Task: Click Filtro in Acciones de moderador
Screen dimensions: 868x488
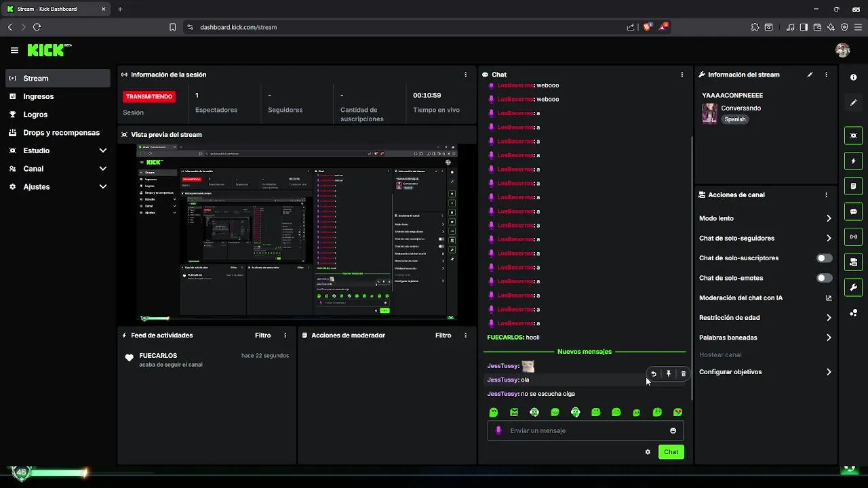Action: [443, 335]
